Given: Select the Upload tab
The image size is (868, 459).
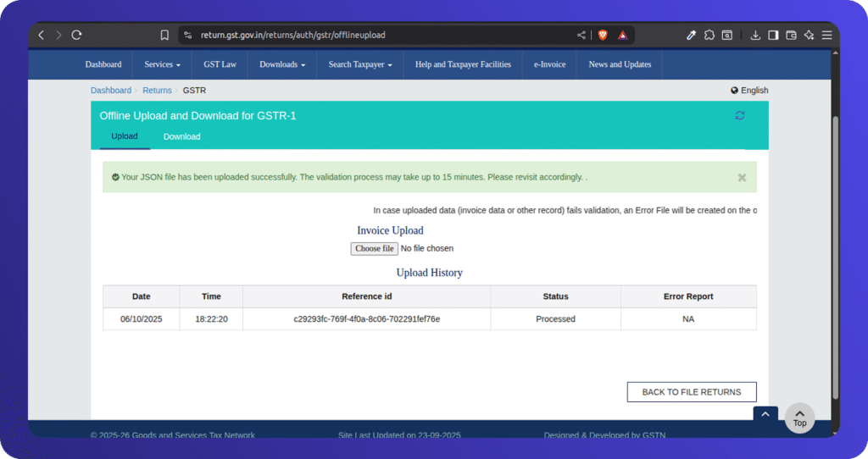Looking at the screenshot, I should tap(125, 136).
